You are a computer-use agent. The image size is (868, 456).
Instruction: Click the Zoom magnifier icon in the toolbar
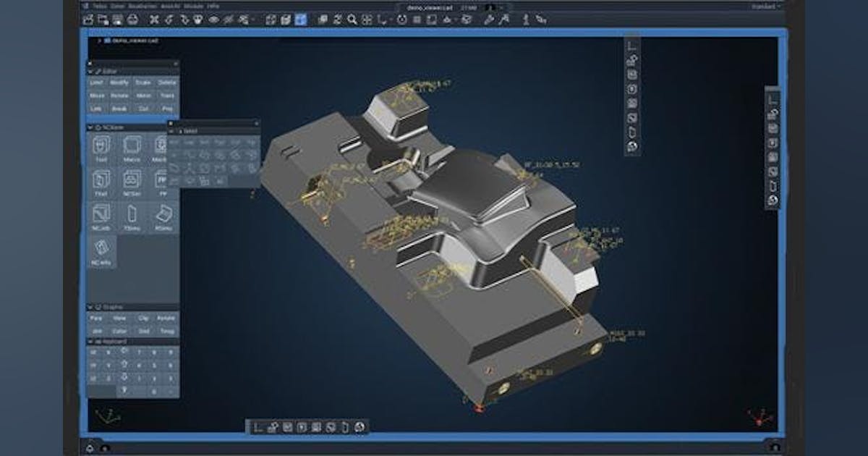point(352,20)
